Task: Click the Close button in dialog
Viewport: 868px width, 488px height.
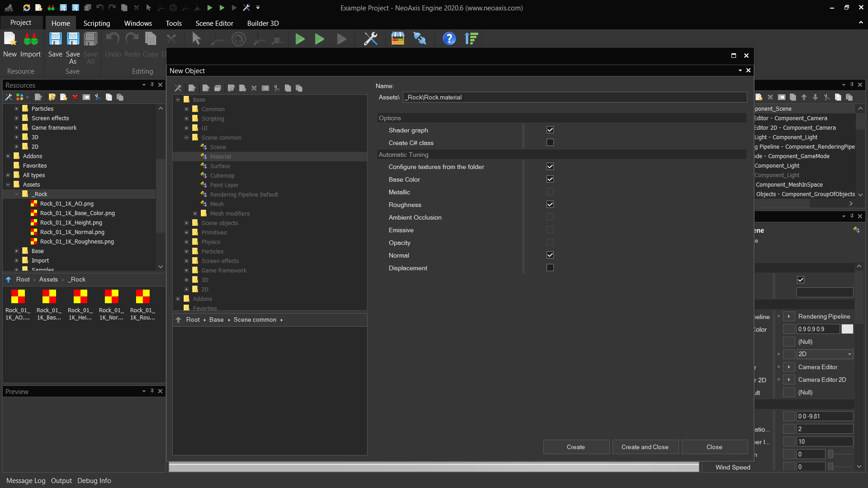Action: [714, 447]
